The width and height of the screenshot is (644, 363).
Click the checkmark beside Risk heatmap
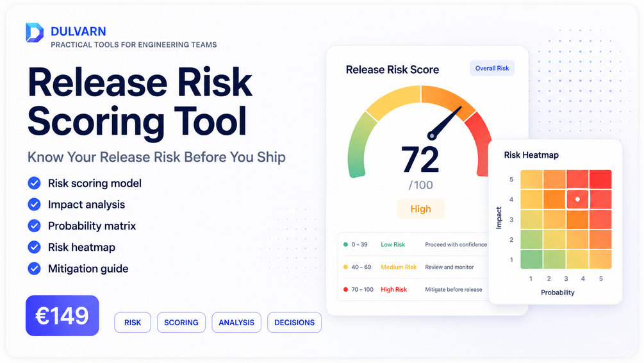(34, 247)
